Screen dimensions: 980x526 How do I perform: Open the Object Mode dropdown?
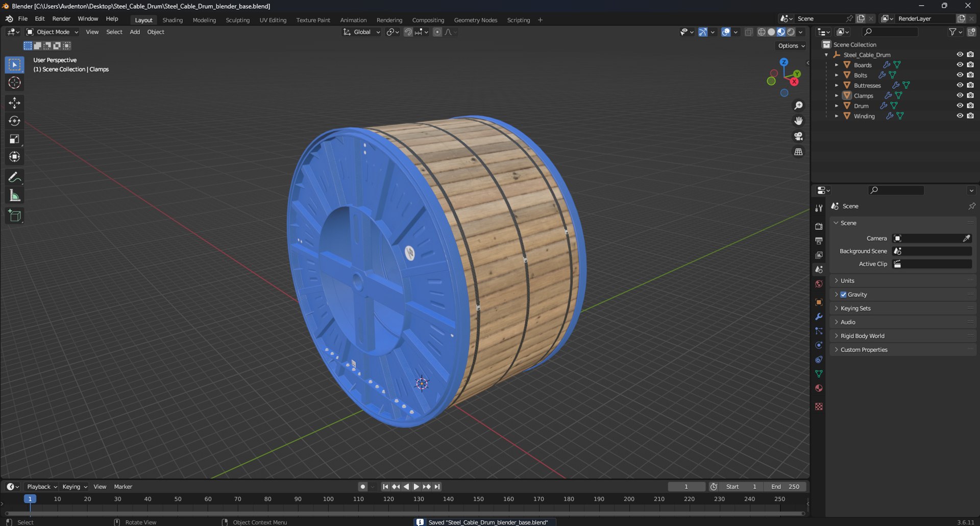click(53, 32)
